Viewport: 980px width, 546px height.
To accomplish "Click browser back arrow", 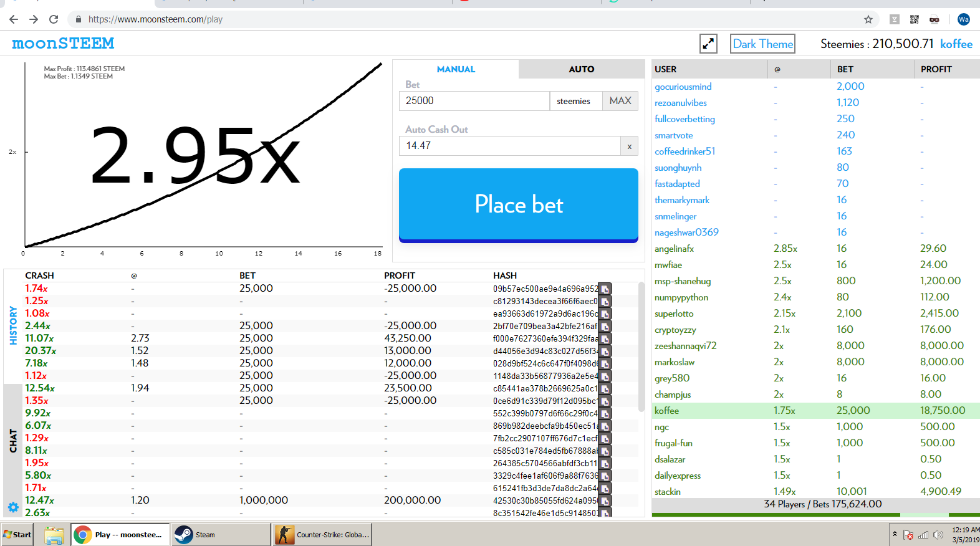I will 14,19.
